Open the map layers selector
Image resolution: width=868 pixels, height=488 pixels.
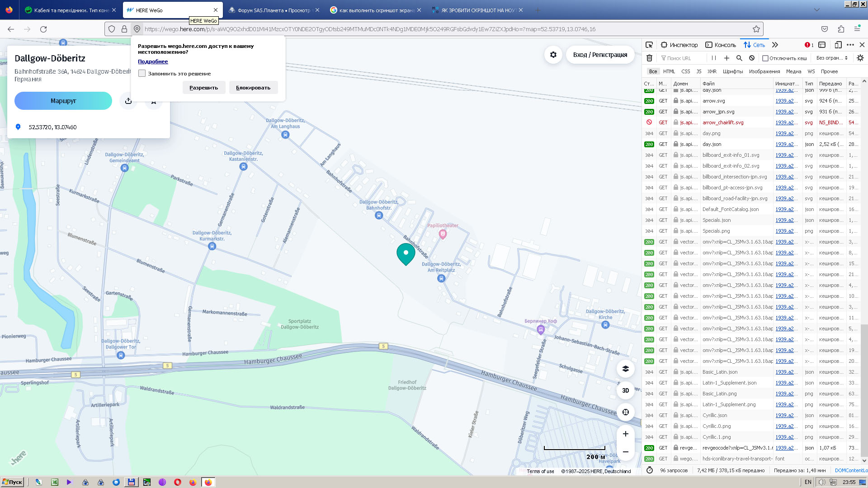click(x=625, y=369)
